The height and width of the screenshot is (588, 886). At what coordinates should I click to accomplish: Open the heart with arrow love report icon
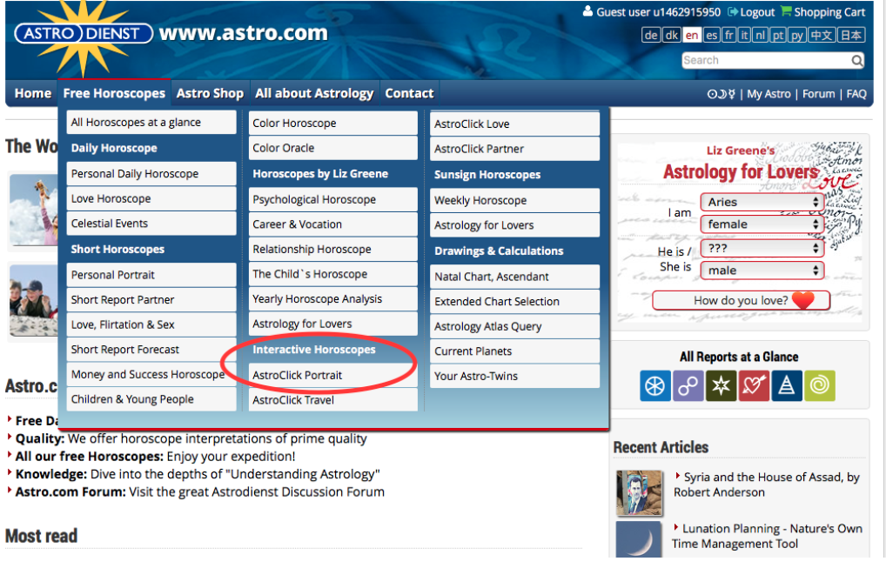coord(754,386)
